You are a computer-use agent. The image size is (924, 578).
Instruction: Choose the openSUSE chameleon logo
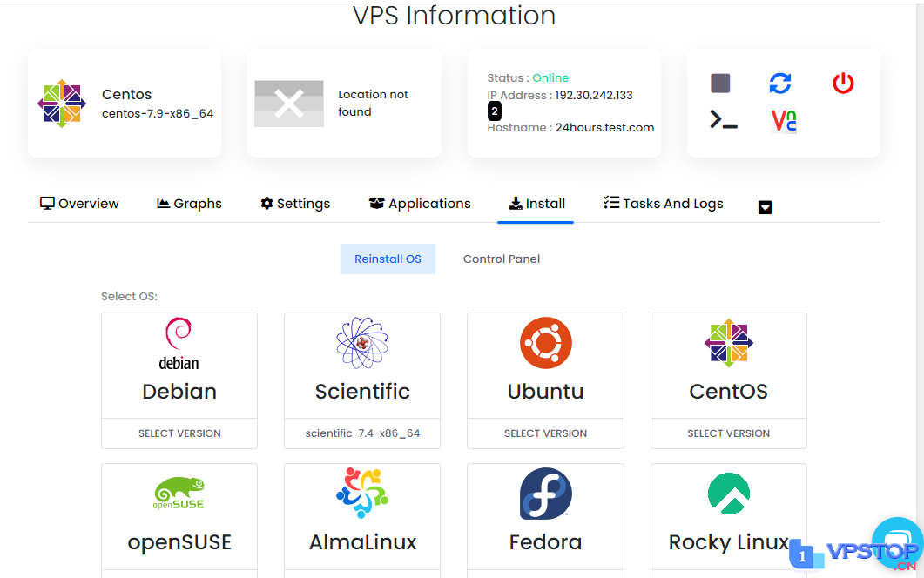pos(179,494)
